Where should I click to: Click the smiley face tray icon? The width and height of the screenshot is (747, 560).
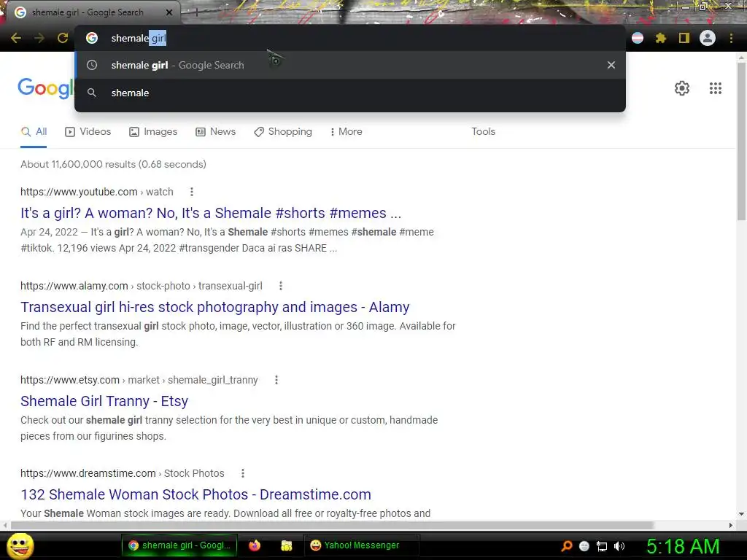(584, 546)
